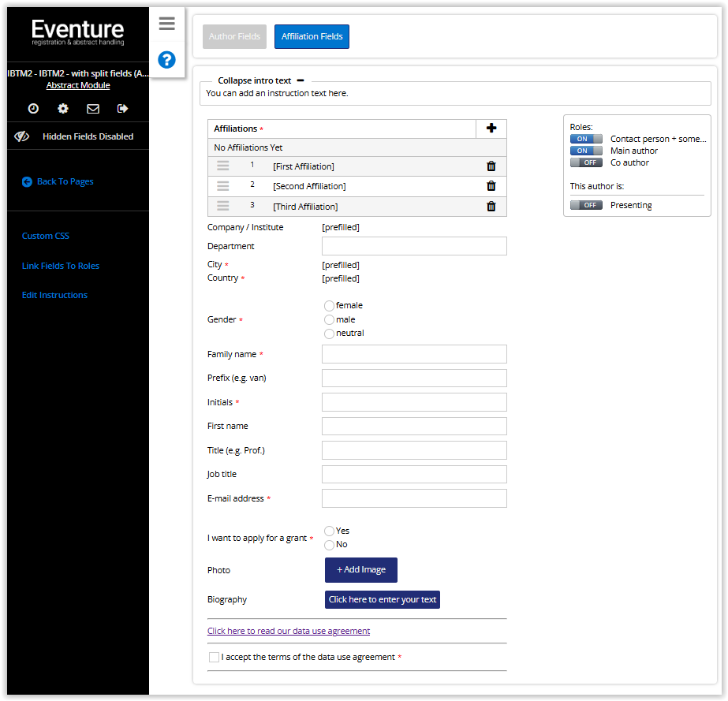728x701 pixels.
Task: Click the logout exit icon
Action: [122, 109]
